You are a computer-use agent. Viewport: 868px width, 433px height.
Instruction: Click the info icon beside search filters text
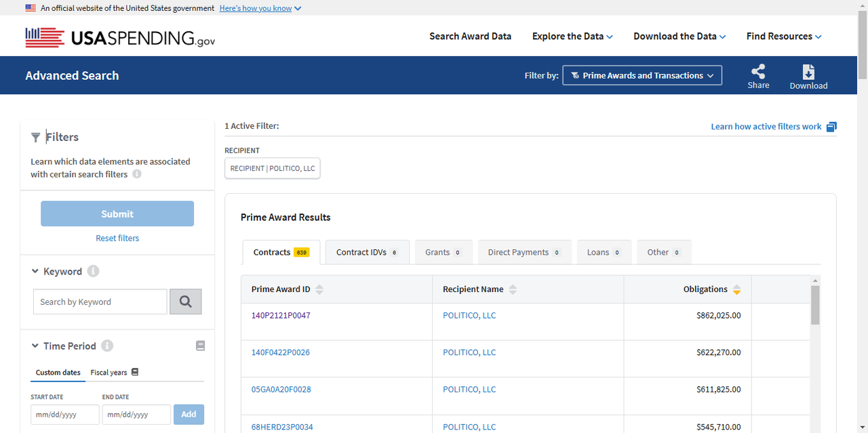pos(137,174)
